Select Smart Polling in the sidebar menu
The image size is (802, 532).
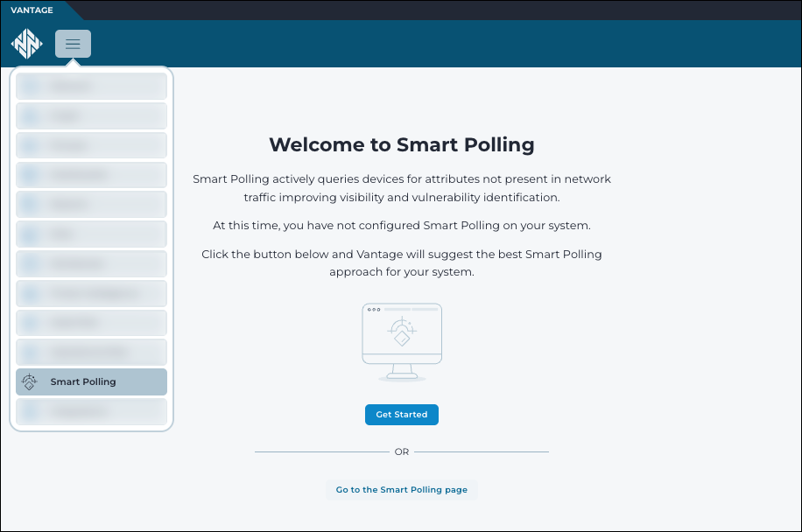(x=91, y=381)
